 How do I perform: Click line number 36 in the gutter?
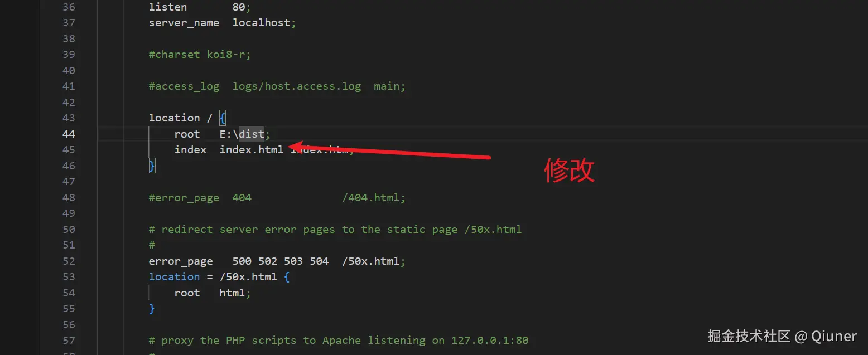pyautogui.click(x=69, y=7)
